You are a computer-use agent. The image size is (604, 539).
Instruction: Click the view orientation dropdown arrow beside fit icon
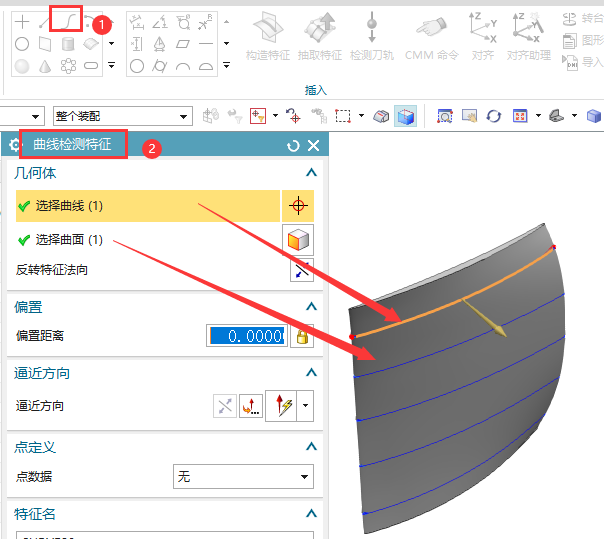click(x=538, y=116)
